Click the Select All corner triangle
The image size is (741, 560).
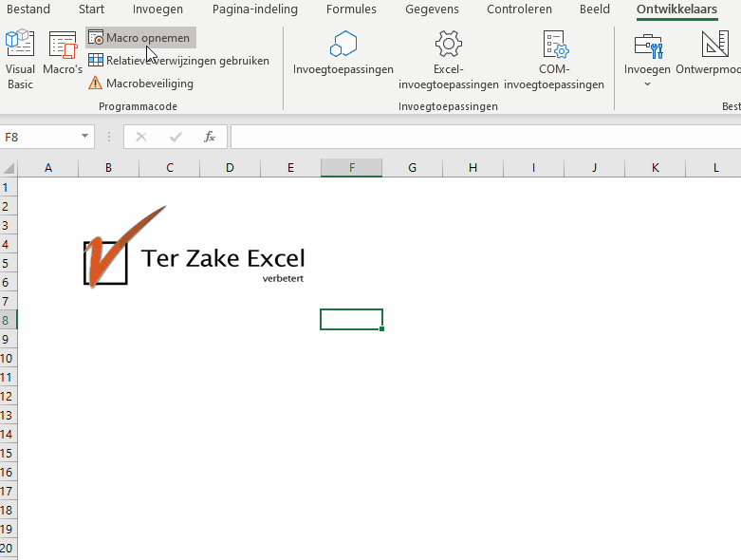click(9, 168)
